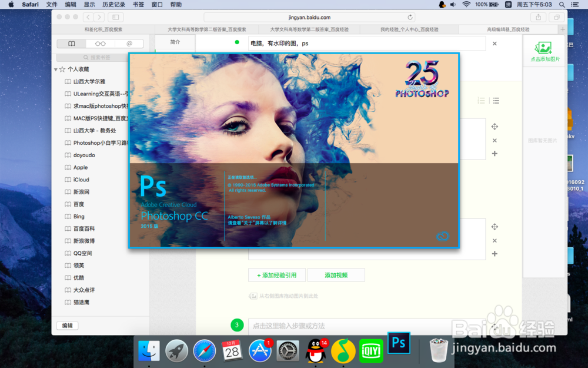
Task: Click the battery 100% status item
Action: tap(487, 5)
